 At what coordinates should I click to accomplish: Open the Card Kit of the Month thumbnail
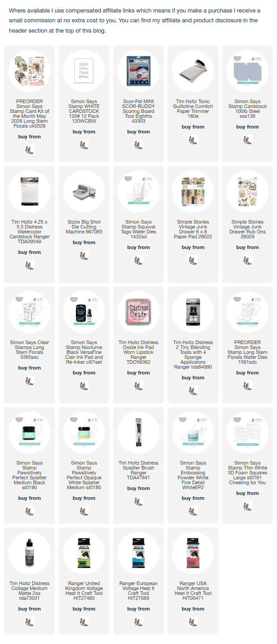coord(29,71)
